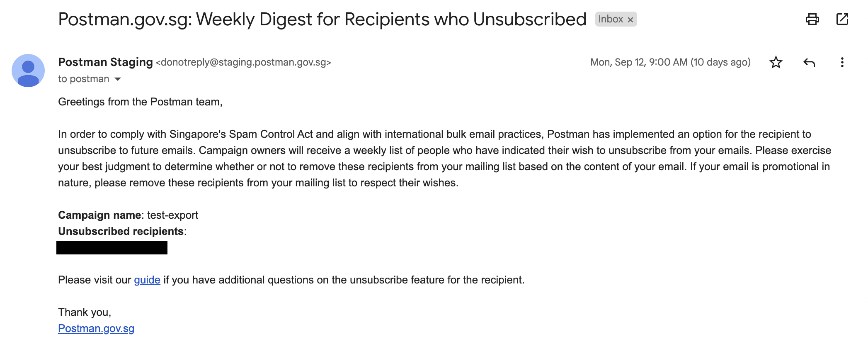The height and width of the screenshot is (342, 868).
Task: Click the donotreply@staging.postman.gov.sg address
Action: [x=243, y=62]
